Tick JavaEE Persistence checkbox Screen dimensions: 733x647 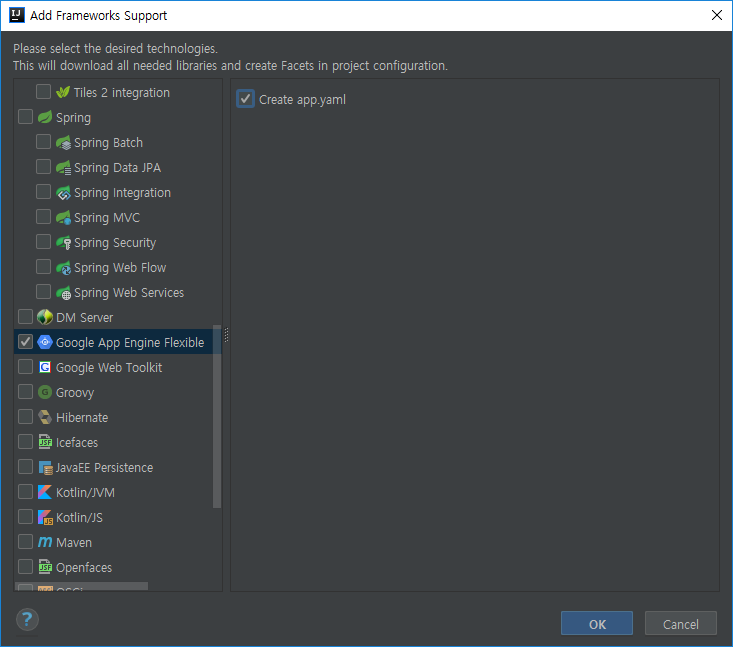pyautogui.click(x=25, y=467)
